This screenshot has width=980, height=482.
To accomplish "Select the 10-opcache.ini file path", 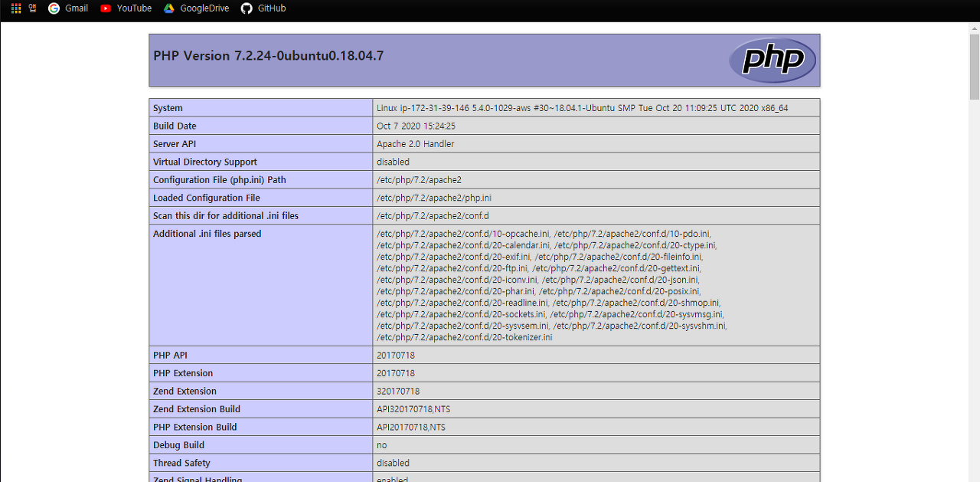I will point(463,234).
